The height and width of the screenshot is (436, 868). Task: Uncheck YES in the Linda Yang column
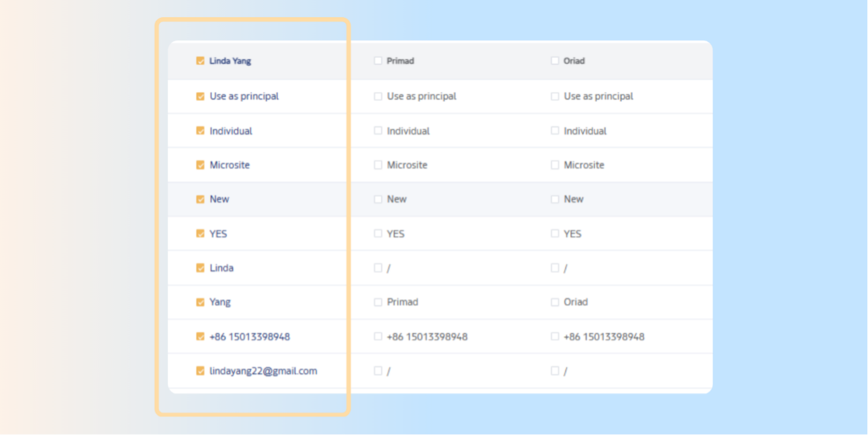click(200, 234)
